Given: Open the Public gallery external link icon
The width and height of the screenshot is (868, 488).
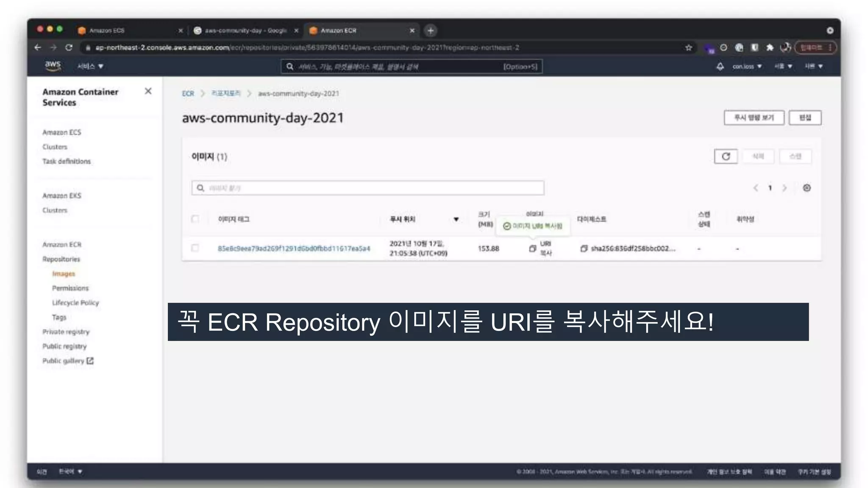Looking at the screenshot, I should coord(90,361).
